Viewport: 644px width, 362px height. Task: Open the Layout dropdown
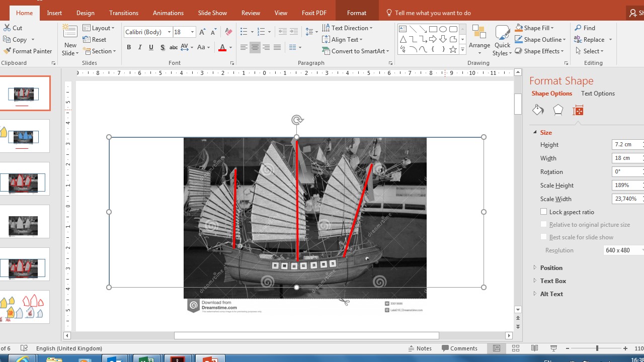click(x=99, y=28)
